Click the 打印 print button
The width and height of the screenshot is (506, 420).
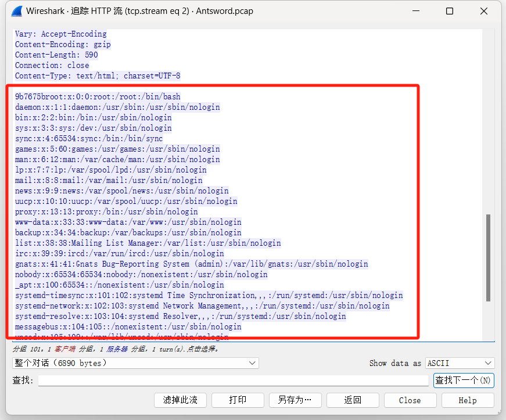[x=238, y=400]
